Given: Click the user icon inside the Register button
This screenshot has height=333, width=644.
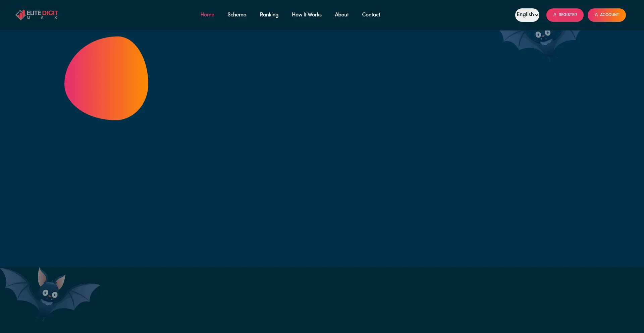Looking at the screenshot, I should click(555, 15).
